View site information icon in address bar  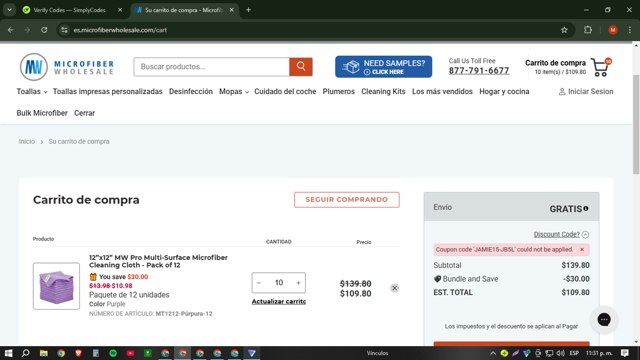[x=64, y=30]
